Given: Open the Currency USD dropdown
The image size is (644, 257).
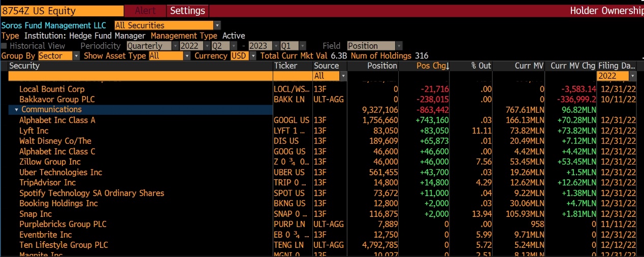Looking at the screenshot, I should 244,56.
